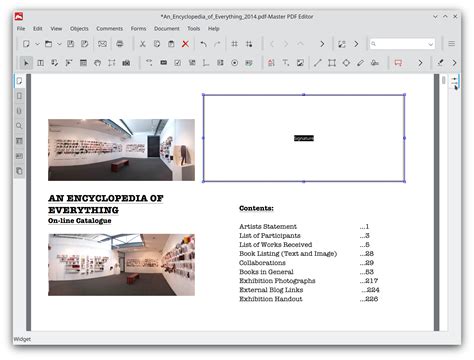This screenshot has width=474, height=360.
Task: Expand the Open file recent dropdown arrow
Action: pos(59,44)
